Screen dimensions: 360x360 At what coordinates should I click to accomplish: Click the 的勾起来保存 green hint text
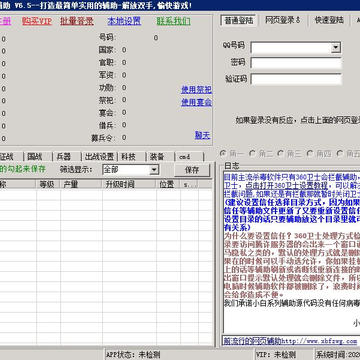23,169
